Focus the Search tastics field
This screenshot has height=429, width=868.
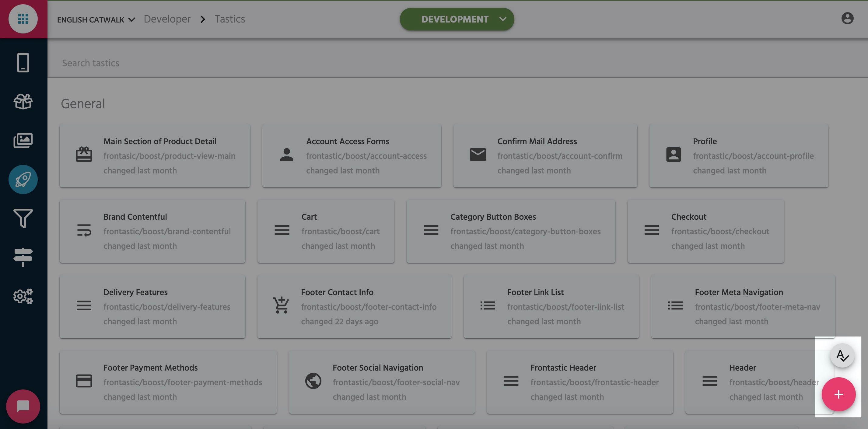pos(458,63)
